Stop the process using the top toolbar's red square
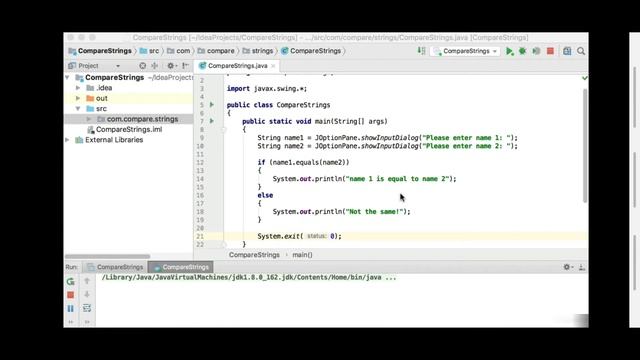The image size is (640, 360). point(550,51)
